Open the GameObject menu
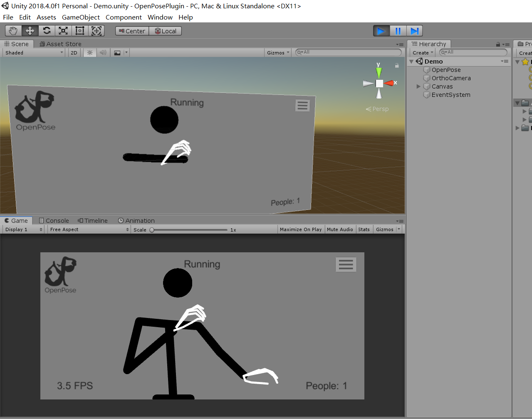The height and width of the screenshot is (419, 532). 81,17
